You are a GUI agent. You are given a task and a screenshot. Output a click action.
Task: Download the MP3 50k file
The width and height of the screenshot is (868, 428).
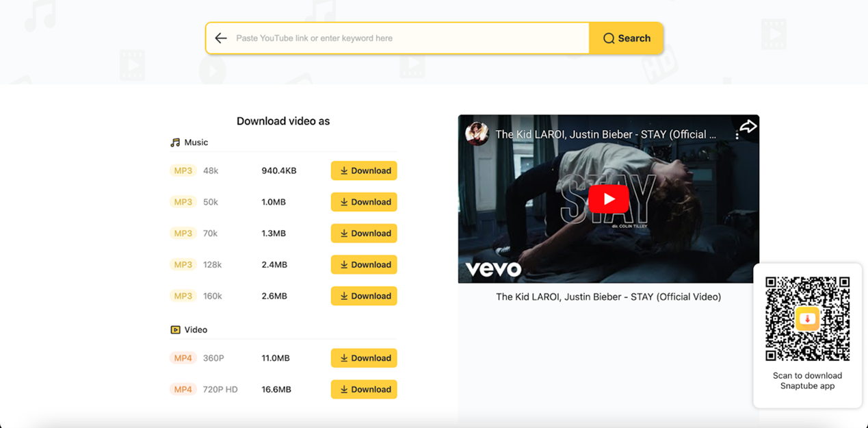(364, 202)
